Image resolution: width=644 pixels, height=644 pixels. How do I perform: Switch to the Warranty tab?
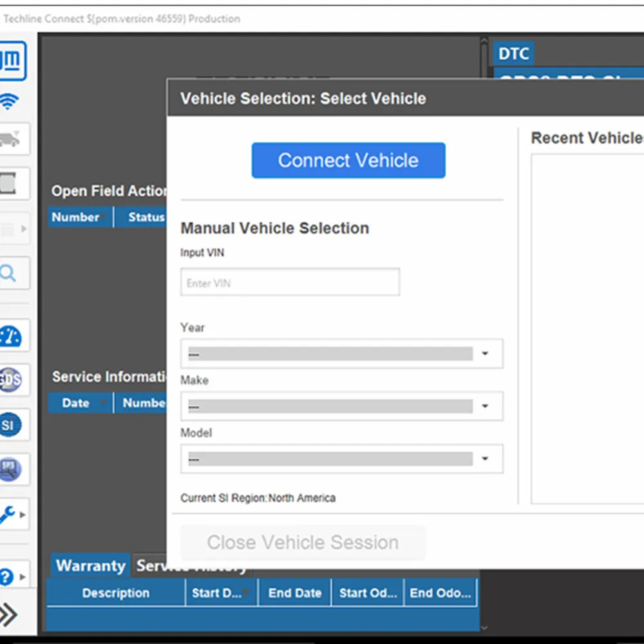pos(90,565)
